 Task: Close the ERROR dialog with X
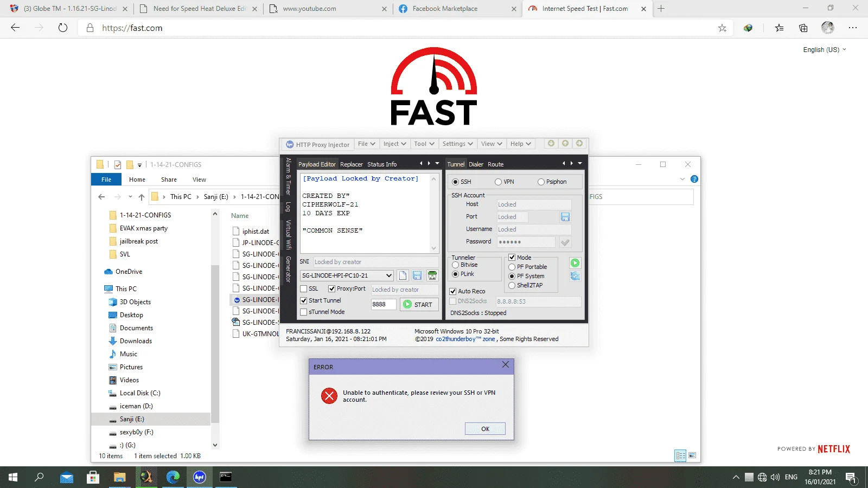tap(506, 364)
